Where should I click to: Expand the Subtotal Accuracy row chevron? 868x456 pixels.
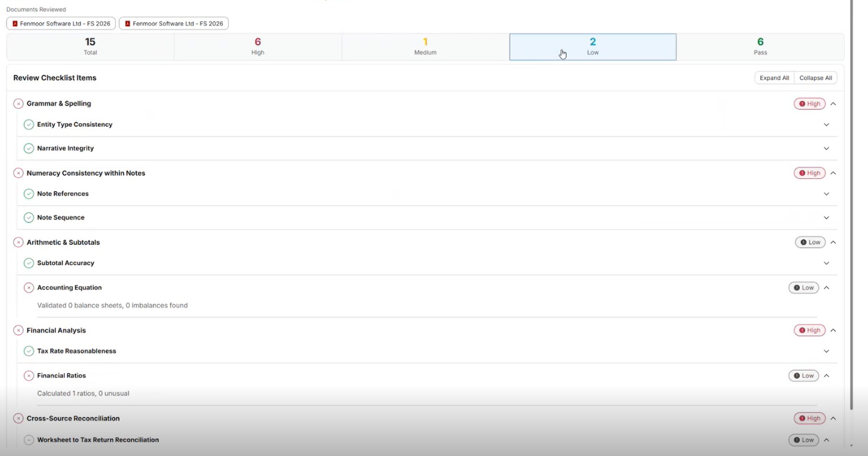click(x=826, y=263)
